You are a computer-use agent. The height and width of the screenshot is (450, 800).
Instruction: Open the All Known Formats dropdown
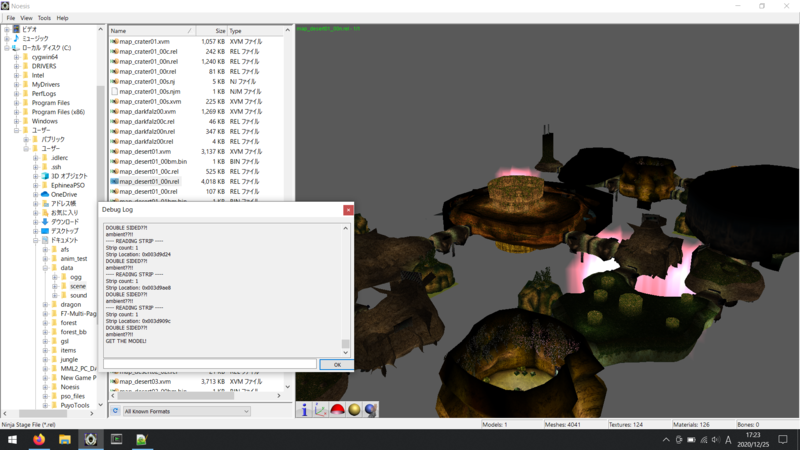(187, 411)
